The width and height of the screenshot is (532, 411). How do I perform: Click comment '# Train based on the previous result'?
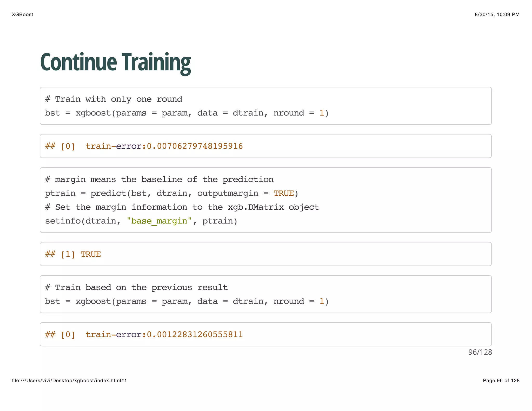[x=136, y=287]
